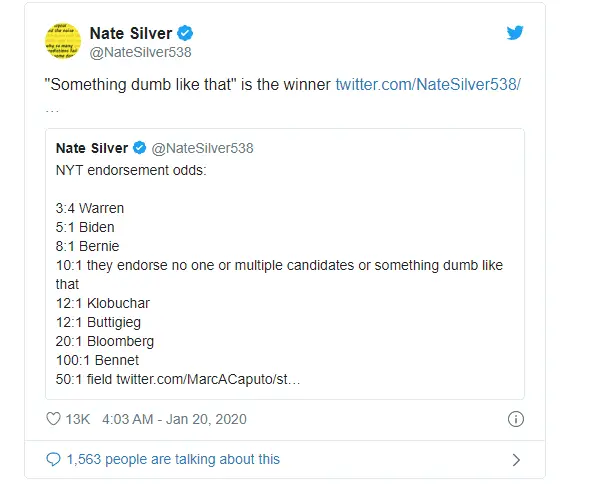Click the ellipsis below the main tweet text
Screen dimensions: 610x488
point(52,107)
